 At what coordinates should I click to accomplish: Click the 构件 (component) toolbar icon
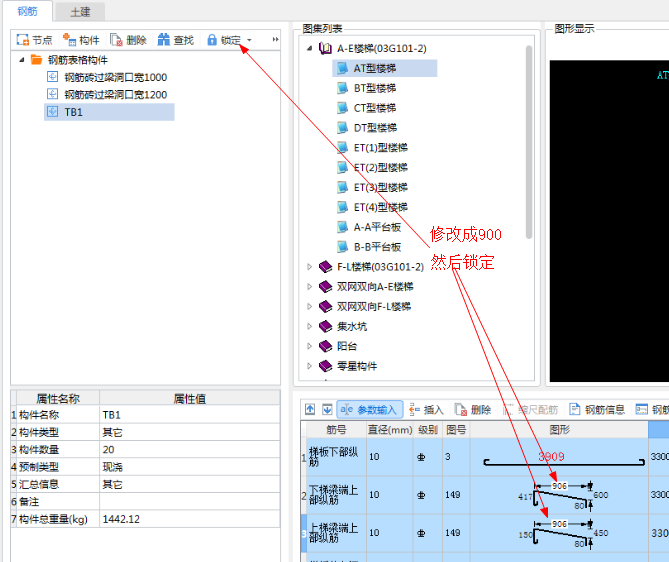[69, 40]
